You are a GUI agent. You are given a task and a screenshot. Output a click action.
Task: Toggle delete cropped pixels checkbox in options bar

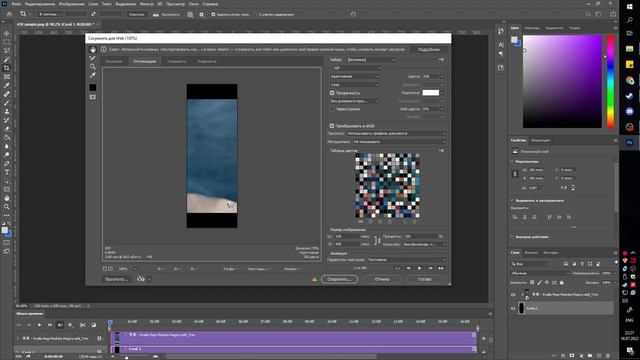(213, 14)
